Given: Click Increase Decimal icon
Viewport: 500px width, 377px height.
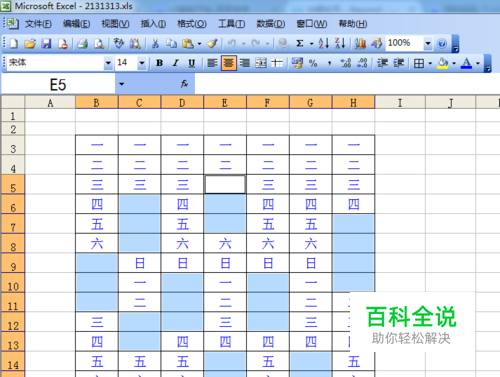Looking at the screenshot, I should coord(346,63).
